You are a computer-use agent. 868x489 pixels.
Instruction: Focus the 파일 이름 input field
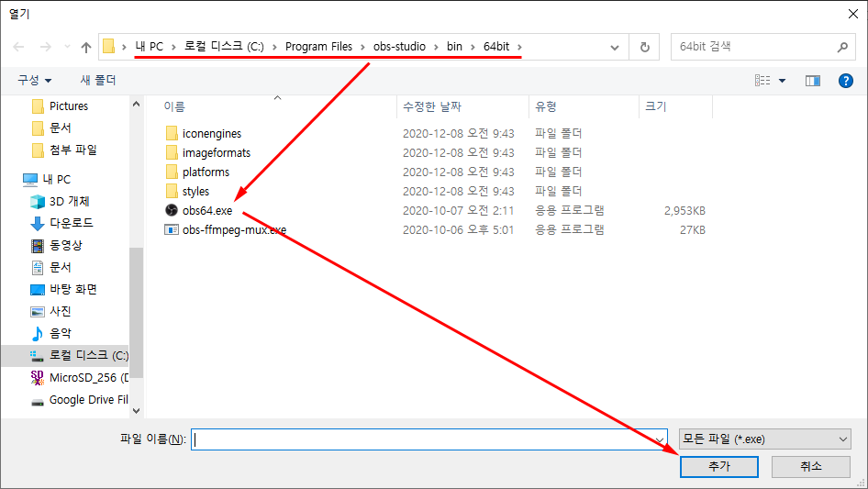[x=429, y=439]
